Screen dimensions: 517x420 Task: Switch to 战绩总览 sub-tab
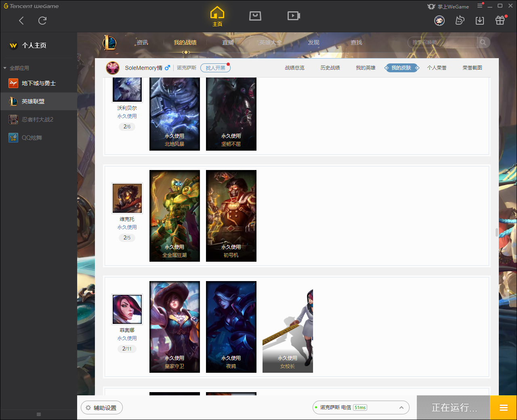coord(294,68)
